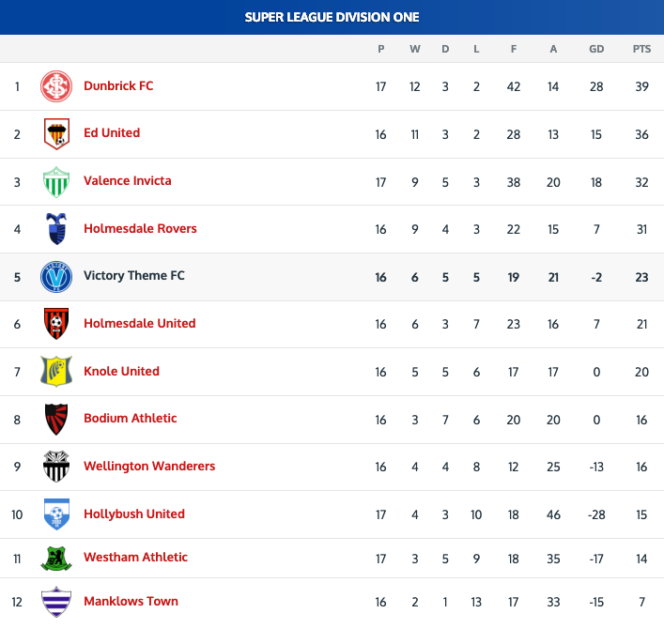Open the Manklows Town team link
Viewport: 664px width, 644px height.
coord(131,601)
